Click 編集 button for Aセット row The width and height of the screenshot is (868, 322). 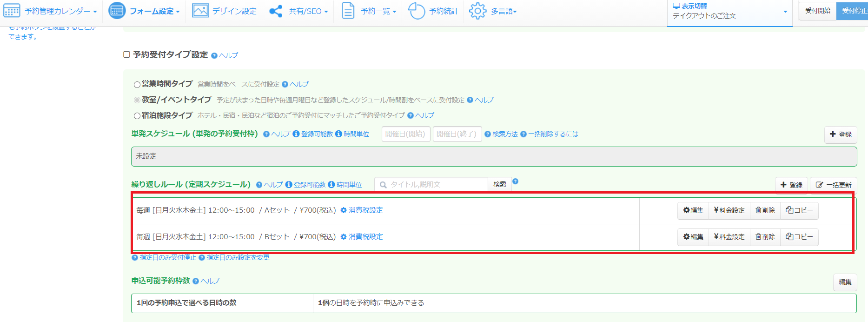(x=693, y=210)
